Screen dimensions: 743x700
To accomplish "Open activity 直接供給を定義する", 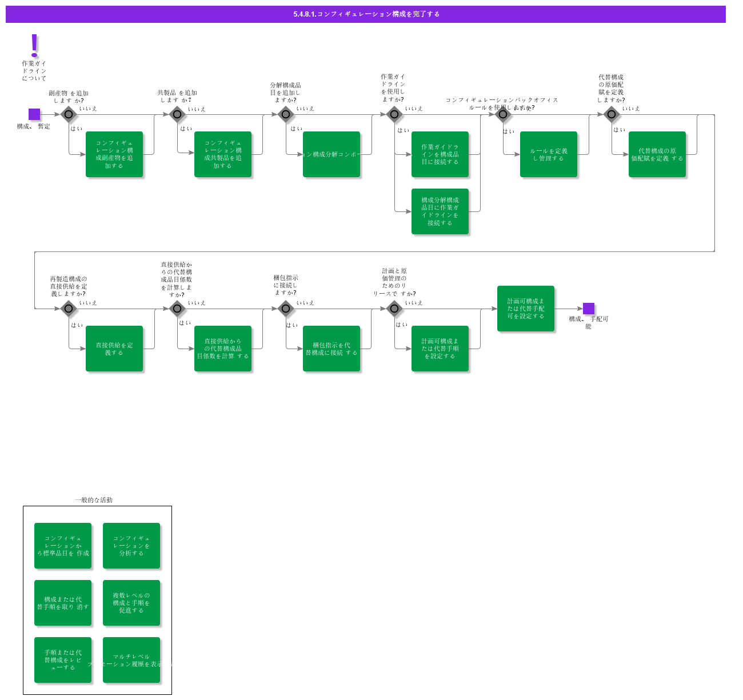I will pyautogui.click(x=114, y=349).
